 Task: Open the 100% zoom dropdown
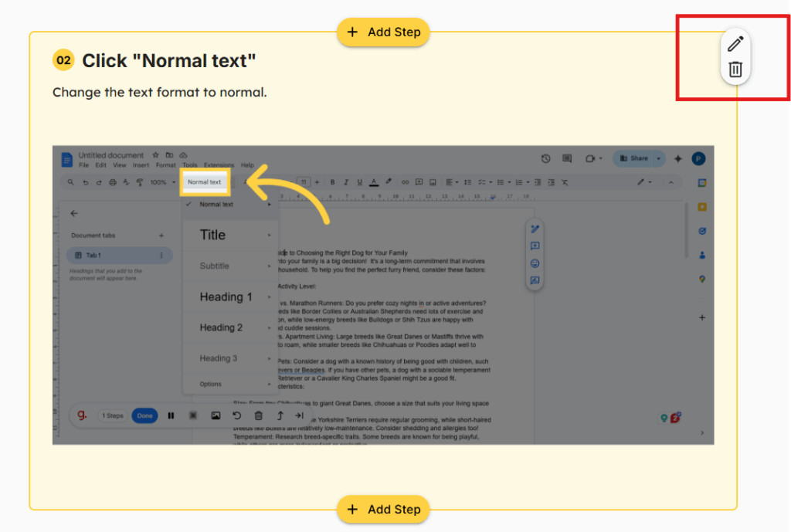pos(162,182)
